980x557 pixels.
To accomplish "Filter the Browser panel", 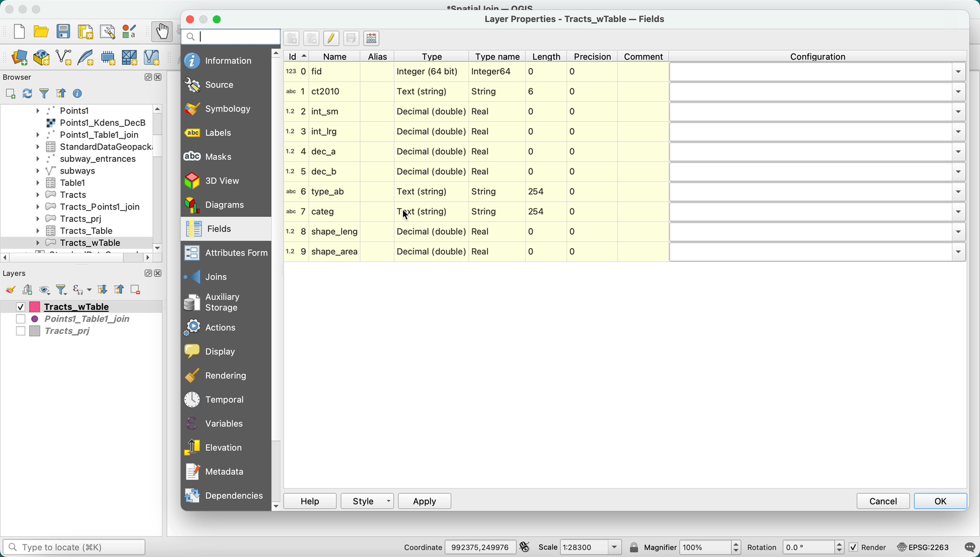I will coord(43,93).
